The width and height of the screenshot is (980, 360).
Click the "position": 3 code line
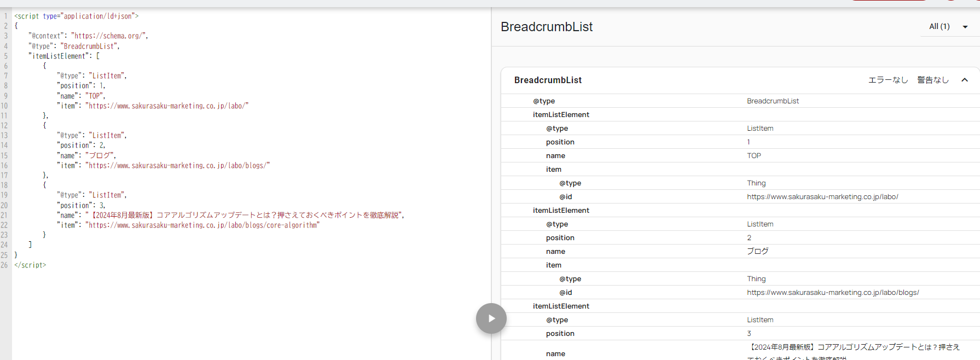pos(81,205)
